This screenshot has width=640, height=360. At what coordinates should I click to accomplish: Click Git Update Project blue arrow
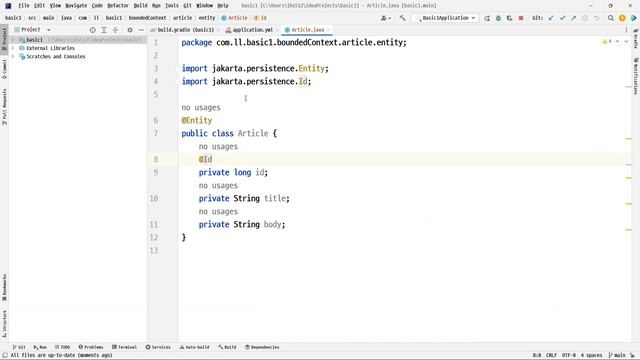[551, 18]
